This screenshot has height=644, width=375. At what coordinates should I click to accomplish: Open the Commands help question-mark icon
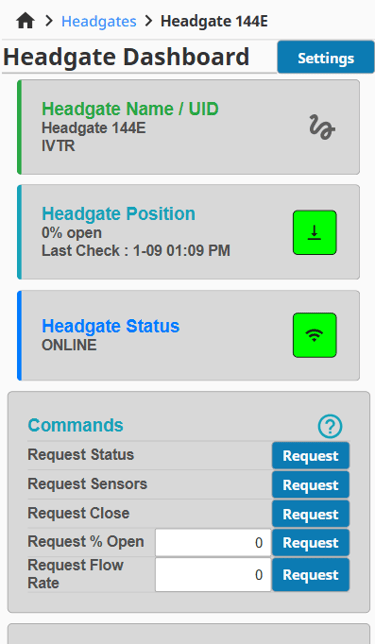(x=330, y=426)
